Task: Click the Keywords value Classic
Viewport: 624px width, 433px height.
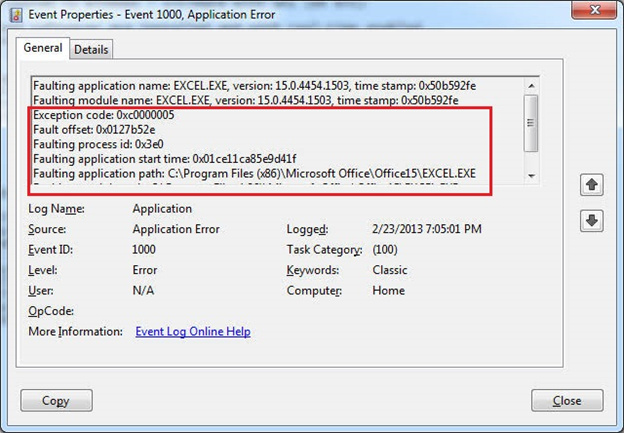Action: click(x=390, y=270)
